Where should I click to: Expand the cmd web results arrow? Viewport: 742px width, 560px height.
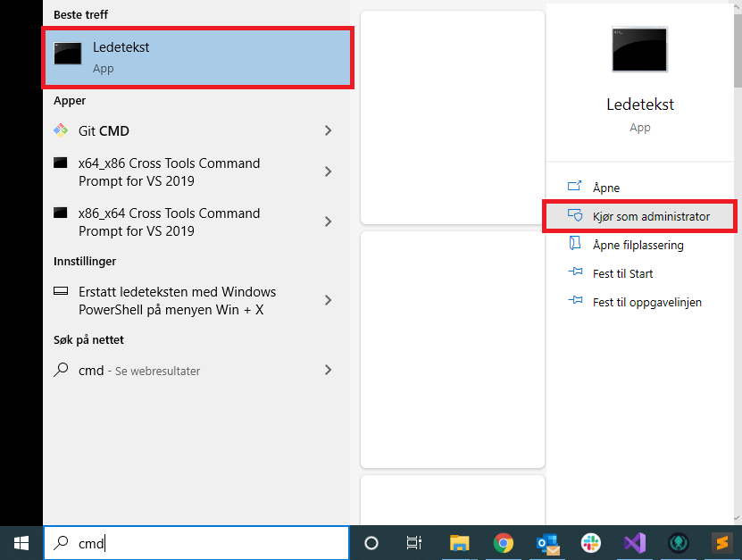tap(328, 370)
